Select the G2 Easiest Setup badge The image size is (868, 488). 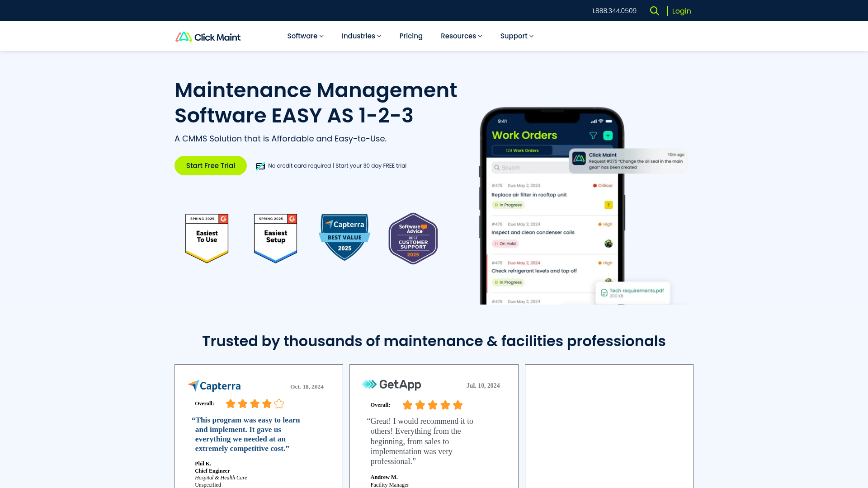pos(275,238)
